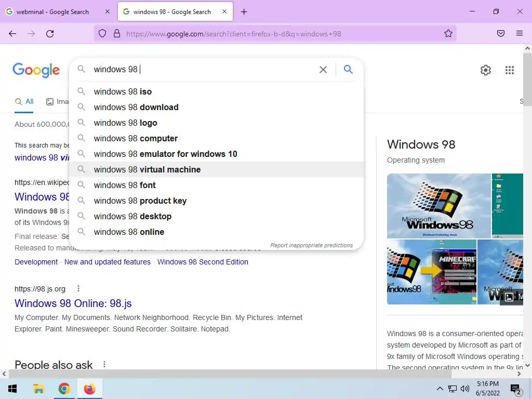532x399 pixels.
Task: Open New and updated features sitelink
Action: (x=107, y=262)
